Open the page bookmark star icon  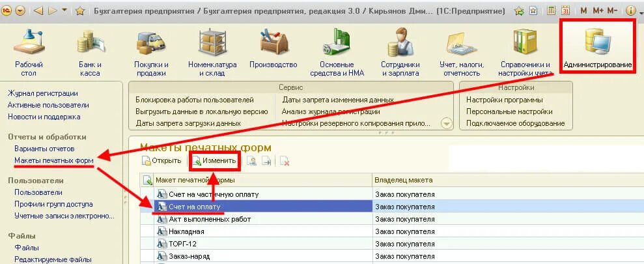[x=533, y=11]
